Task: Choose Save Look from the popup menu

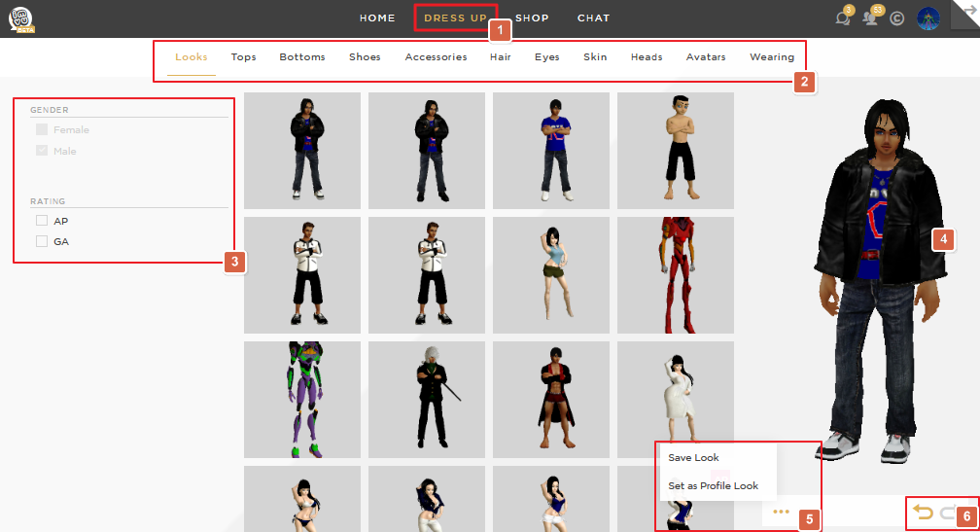Action: [693, 457]
